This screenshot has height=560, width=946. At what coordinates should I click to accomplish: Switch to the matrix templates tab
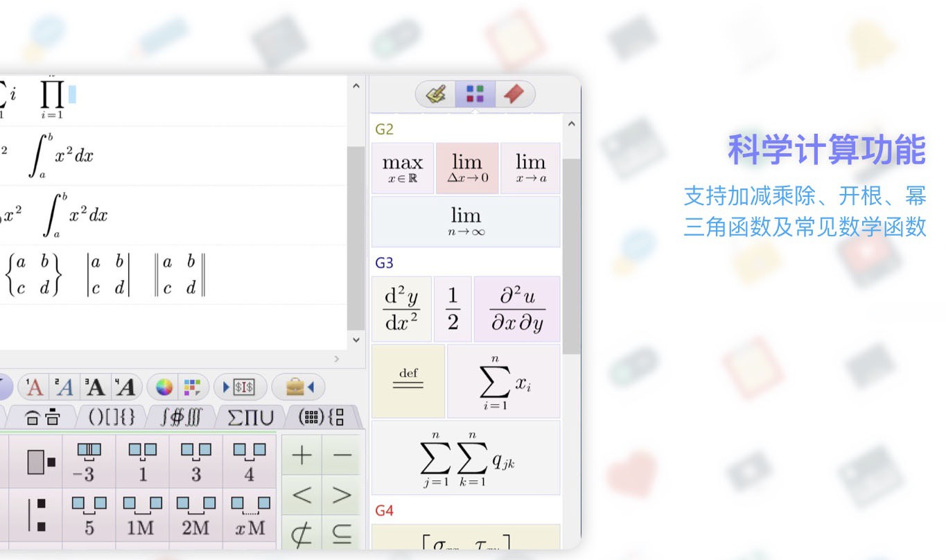pos(321,417)
